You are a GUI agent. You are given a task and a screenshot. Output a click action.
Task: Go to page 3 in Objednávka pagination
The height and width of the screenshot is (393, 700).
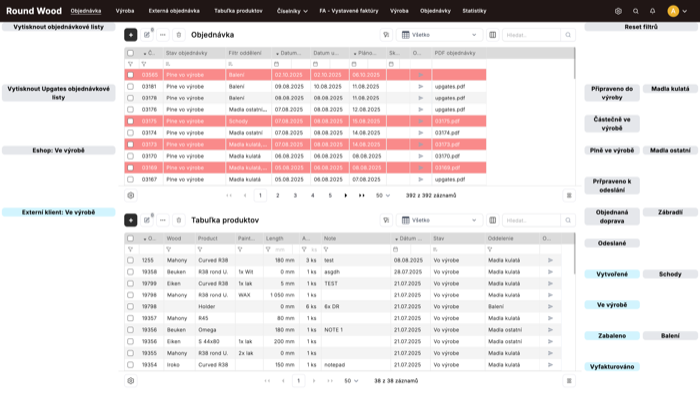(x=295, y=196)
